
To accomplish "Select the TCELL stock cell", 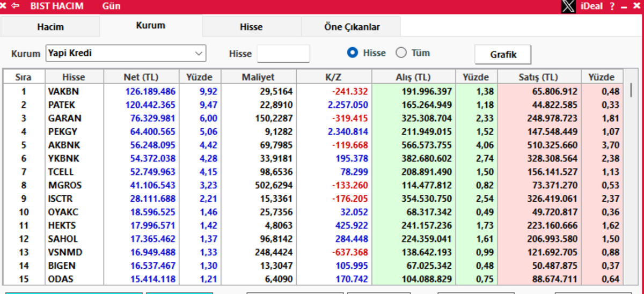I will click(75, 172).
